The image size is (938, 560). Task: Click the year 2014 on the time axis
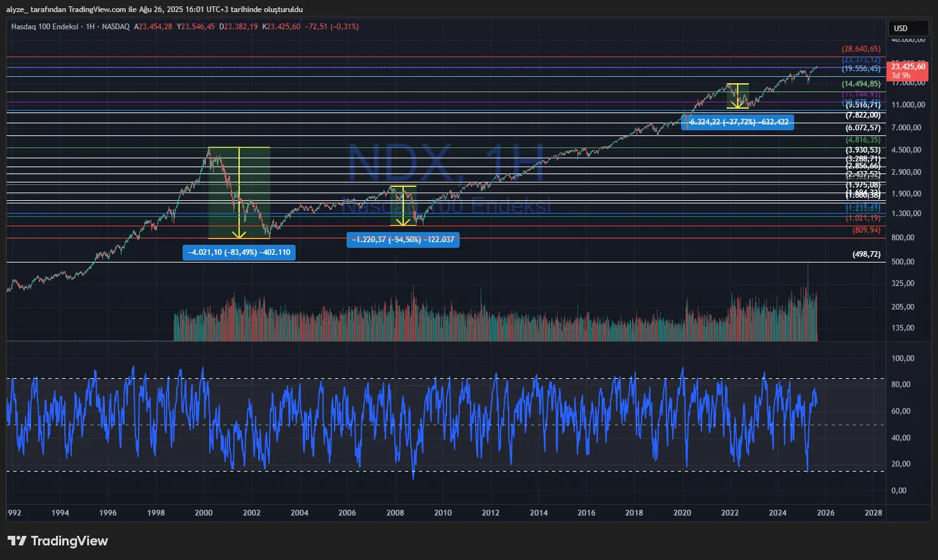coord(539,513)
